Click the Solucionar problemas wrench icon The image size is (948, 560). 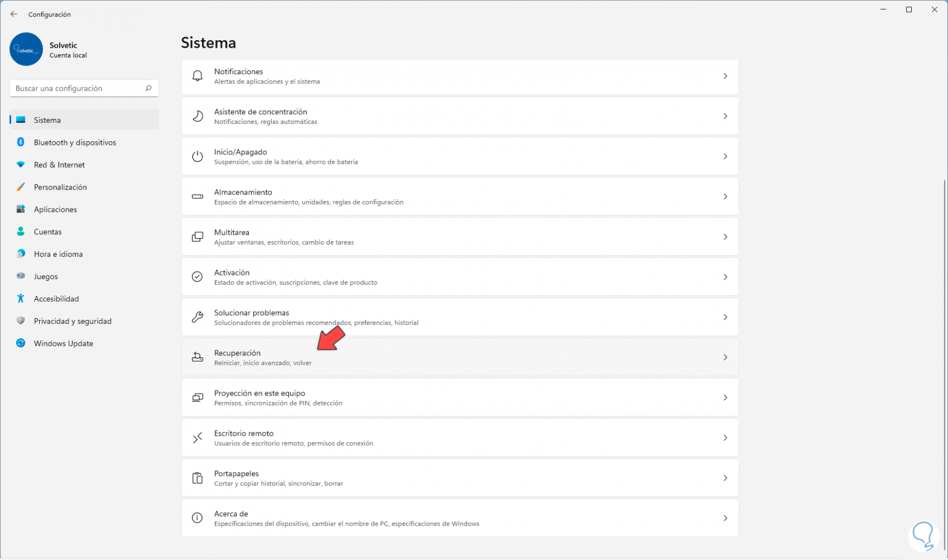tap(197, 317)
